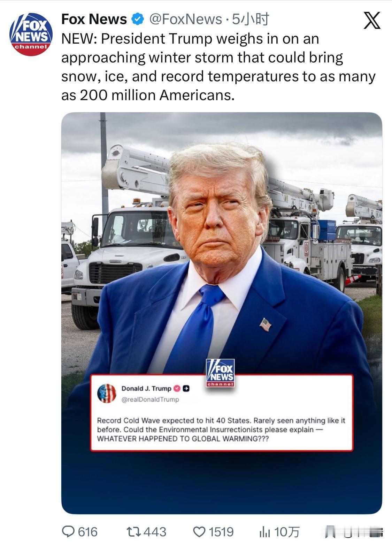
Task: Click the reply speech bubble icon
Action: 68,532
